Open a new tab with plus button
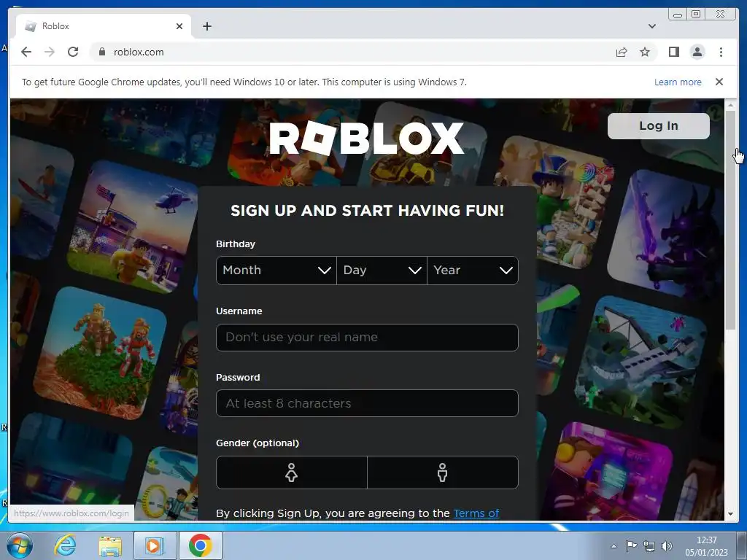This screenshot has width=747, height=560. [206, 26]
